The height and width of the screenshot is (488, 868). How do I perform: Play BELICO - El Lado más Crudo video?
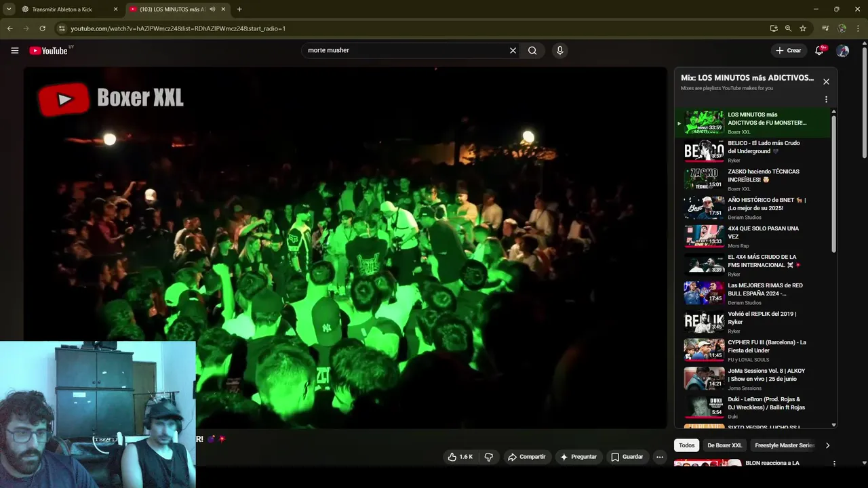(753, 151)
